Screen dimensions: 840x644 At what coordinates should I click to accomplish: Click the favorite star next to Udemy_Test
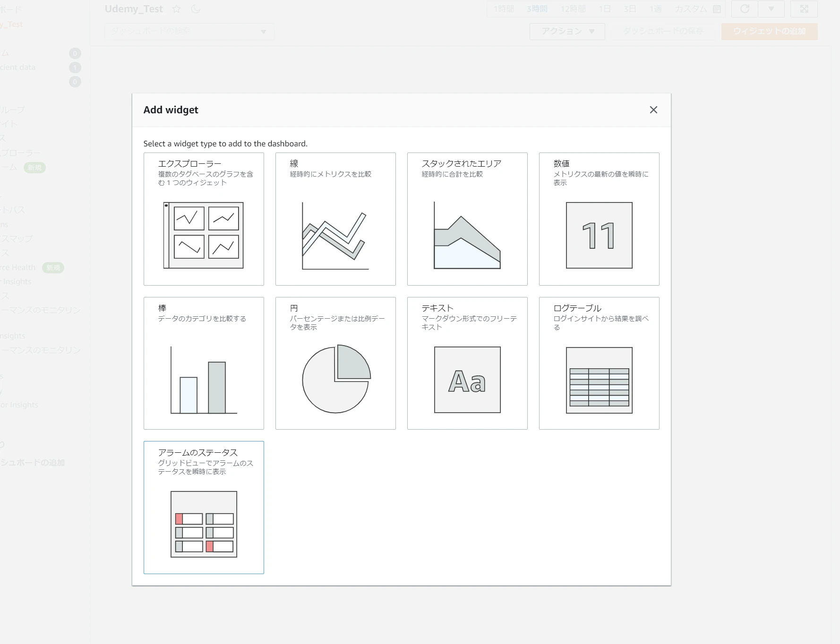point(176,9)
